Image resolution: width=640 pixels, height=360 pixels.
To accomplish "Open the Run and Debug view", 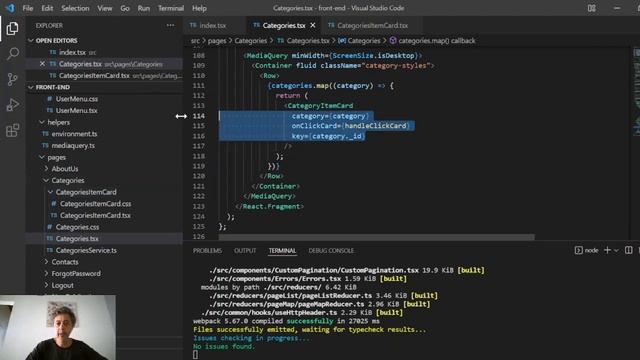I will [x=12, y=105].
